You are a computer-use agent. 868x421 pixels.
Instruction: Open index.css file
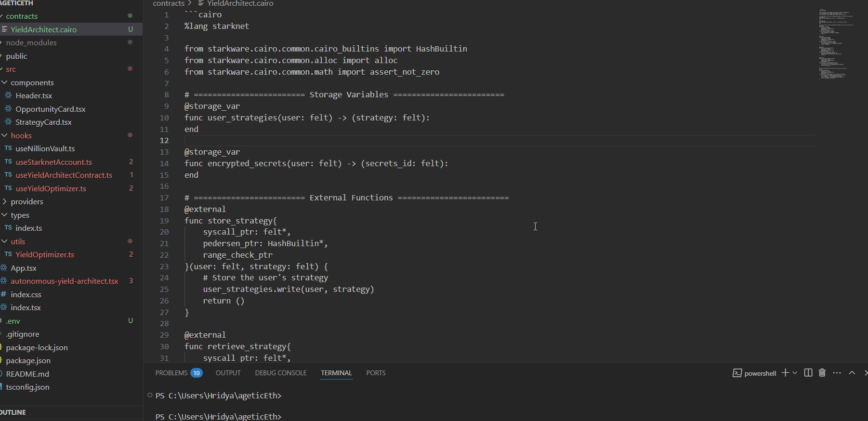pyautogui.click(x=26, y=294)
